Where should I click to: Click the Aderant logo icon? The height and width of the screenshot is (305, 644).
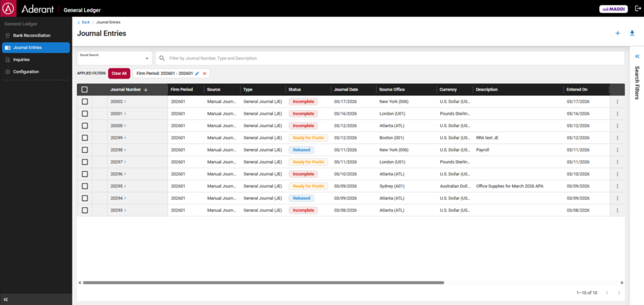[x=8, y=8]
